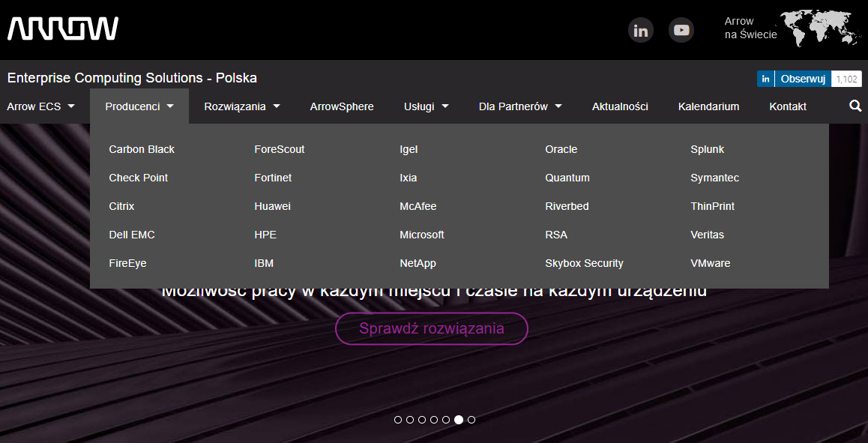Select Skybox Security in the menu

(584, 263)
